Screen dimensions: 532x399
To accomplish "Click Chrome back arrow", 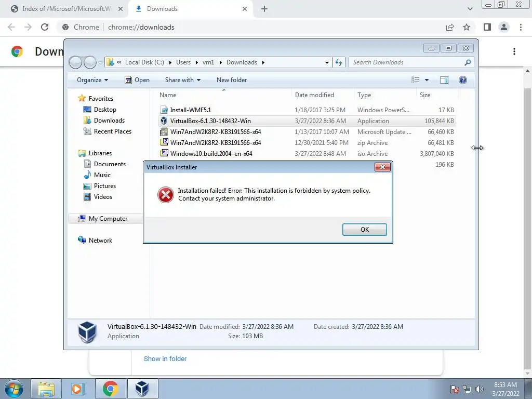I will tap(11, 27).
